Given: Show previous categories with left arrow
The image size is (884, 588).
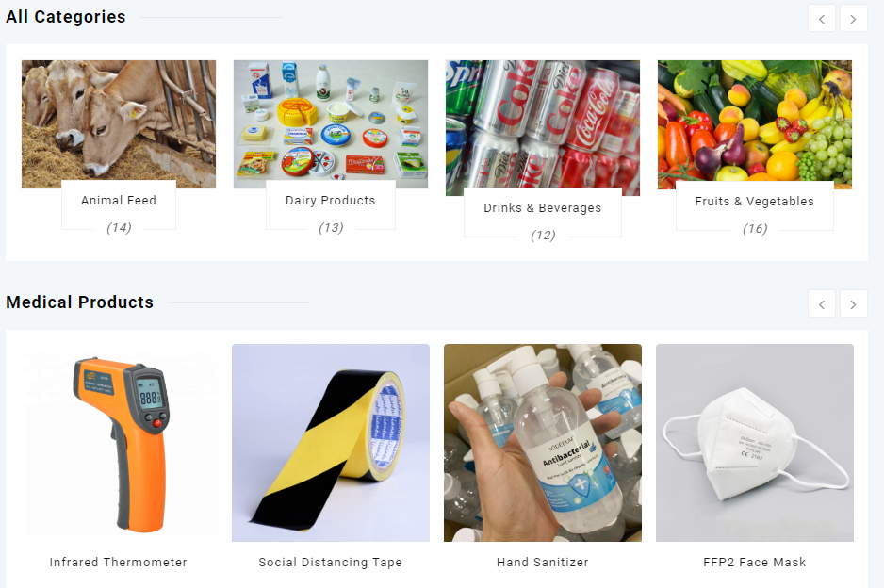Looking at the screenshot, I should point(822,19).
